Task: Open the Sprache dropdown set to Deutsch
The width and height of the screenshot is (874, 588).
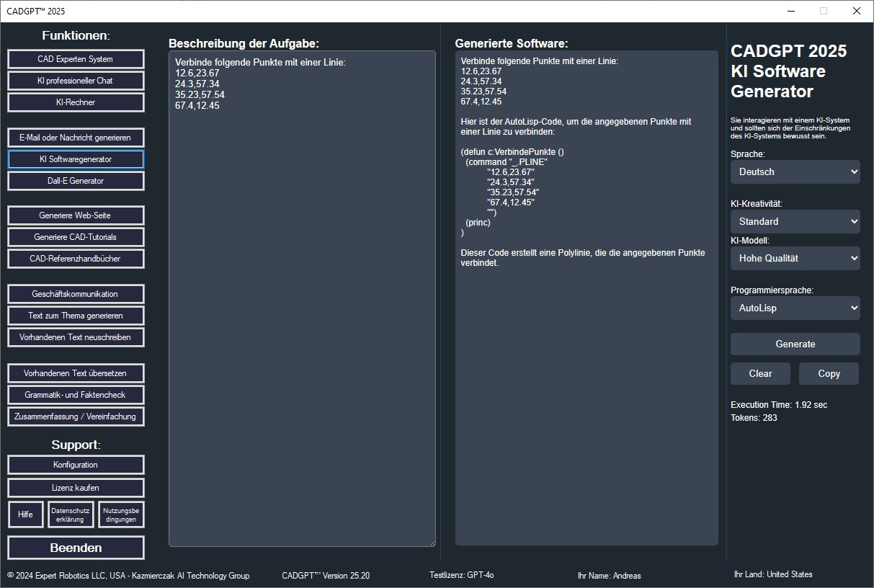Action: (x=795, y=171)
